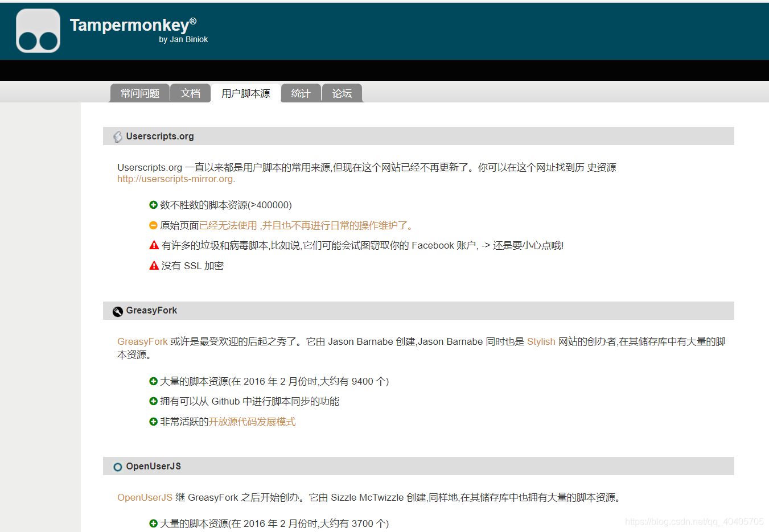The image size is (769, 532).
Task: Click the Userscripts.org section icon
Action: [118, 137]
